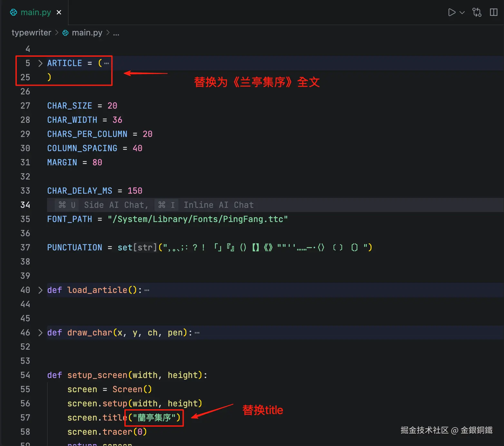Click the Python file icon in tab

point(14,12)
